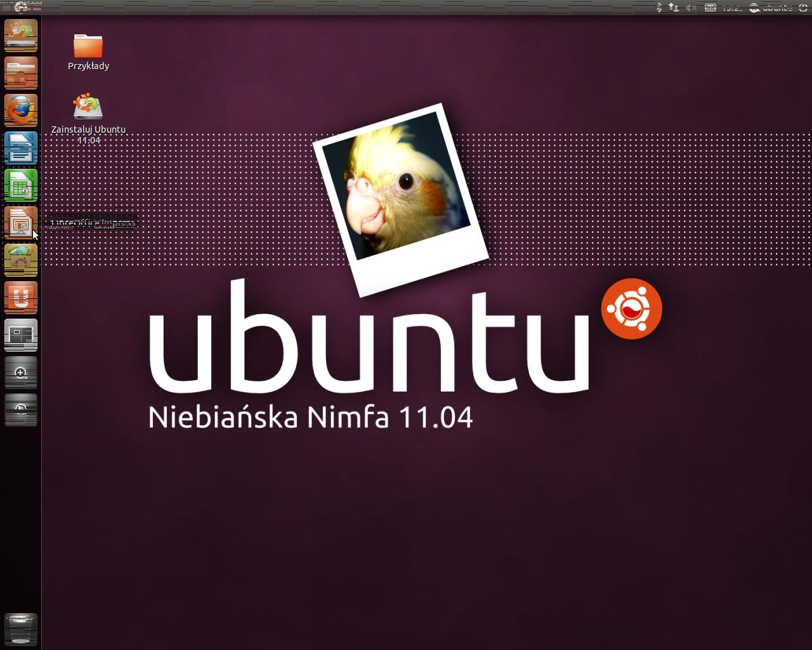Open the Trash at launcher bottom
Viewport: 812px width, 650px height.
pos(21,629)
